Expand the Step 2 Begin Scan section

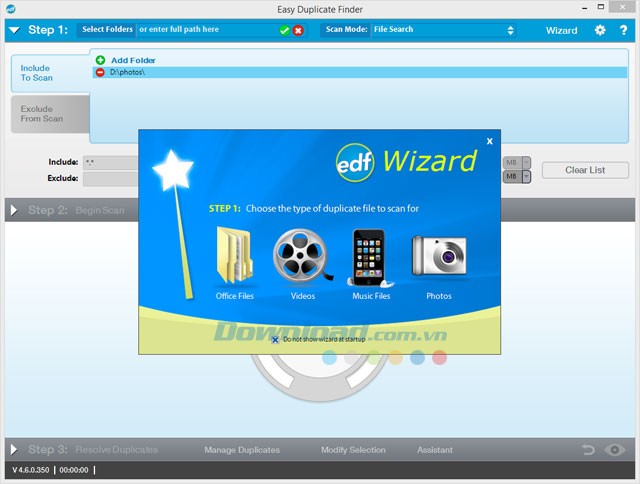coord(14,210)
